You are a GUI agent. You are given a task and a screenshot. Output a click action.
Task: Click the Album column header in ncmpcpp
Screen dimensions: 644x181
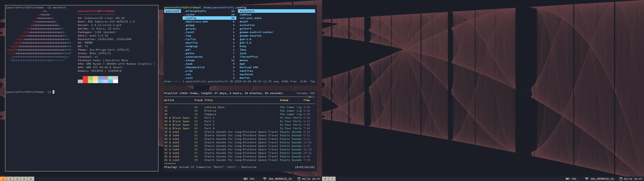coord(284,100)
